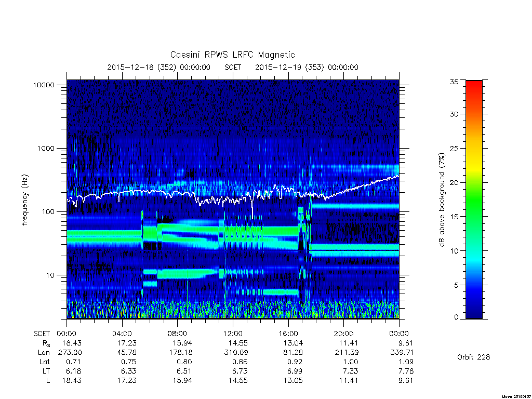Click the '10000' frequency axis tick label
Image resolution: width=532 pixels, height=399 pixels.
44,85
